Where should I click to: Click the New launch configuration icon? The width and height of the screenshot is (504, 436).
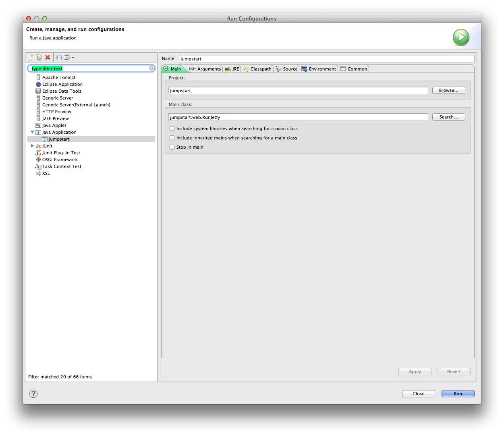click(x=30, y=58)
